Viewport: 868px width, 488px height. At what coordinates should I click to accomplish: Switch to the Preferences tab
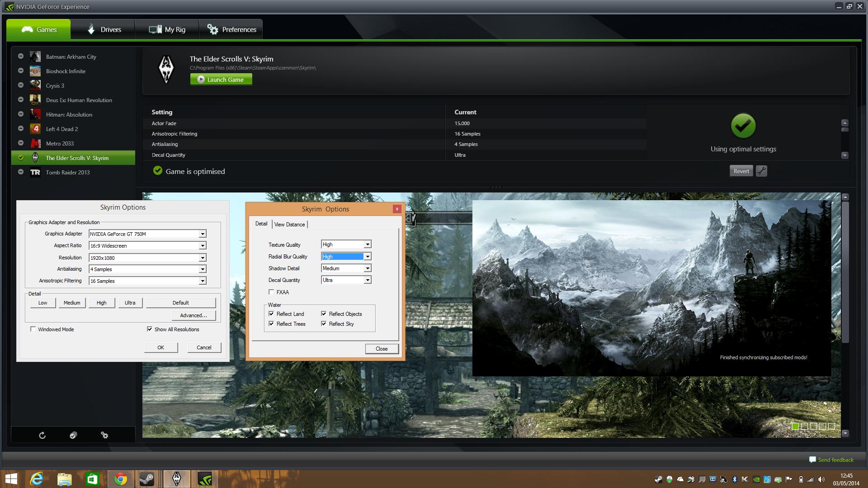click(x=231, y=29)
